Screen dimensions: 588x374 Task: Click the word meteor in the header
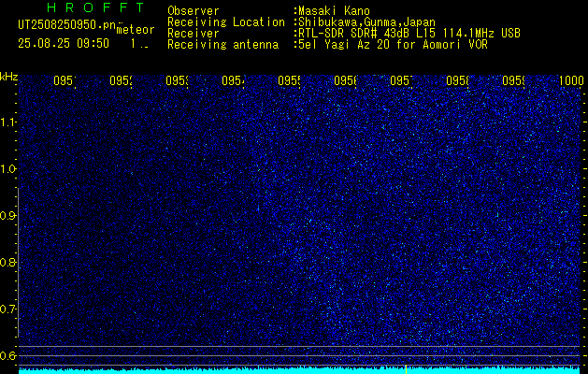pyautogui.click(x=136, y=30)
